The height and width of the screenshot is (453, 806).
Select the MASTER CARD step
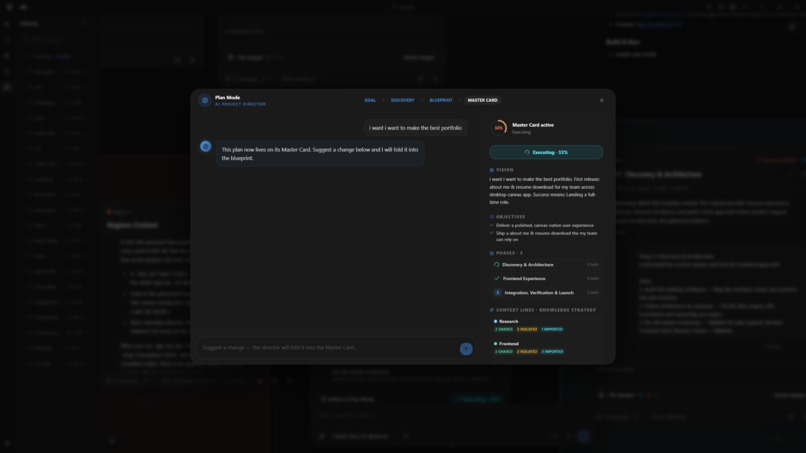(483, 100)
